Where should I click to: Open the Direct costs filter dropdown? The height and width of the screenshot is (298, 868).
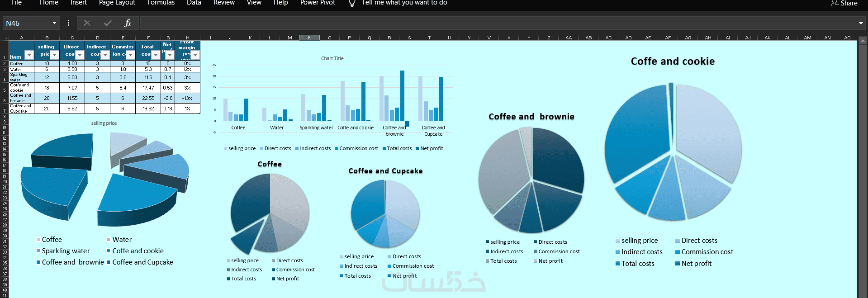(x=80, y=55)
